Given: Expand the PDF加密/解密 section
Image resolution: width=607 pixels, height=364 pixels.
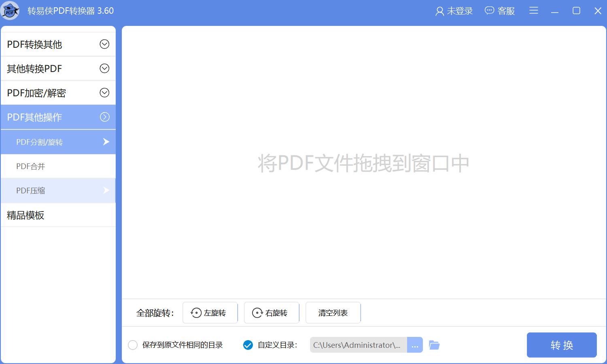Looking at the screenshot, I should [x=58, y=93].
